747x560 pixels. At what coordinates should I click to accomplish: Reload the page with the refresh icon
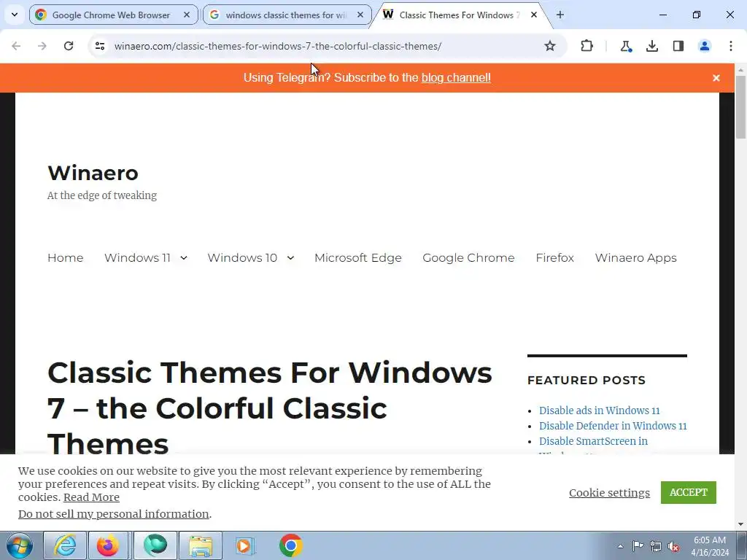(x=69, y=46)
